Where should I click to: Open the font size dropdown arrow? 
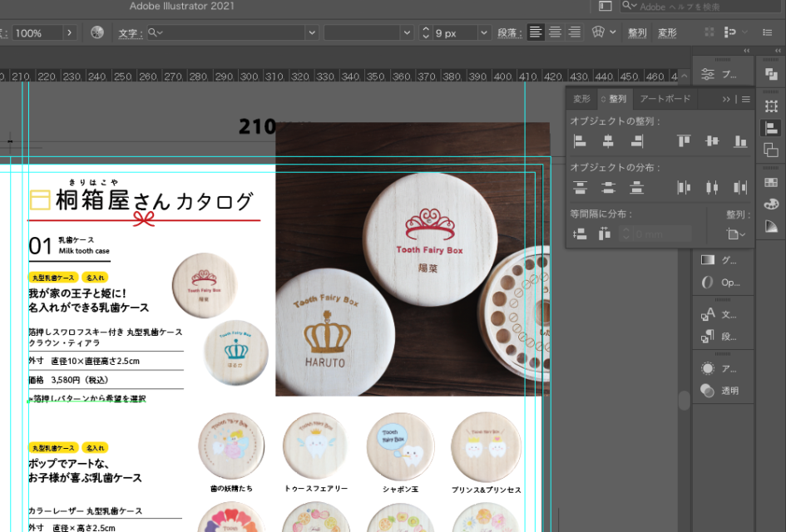(484, 32)
